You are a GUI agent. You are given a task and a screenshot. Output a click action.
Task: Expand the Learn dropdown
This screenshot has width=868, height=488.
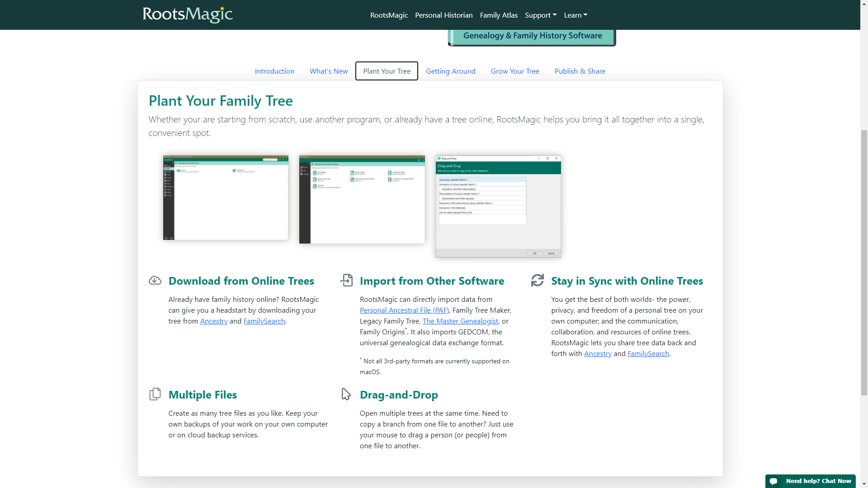coord(575,15)
